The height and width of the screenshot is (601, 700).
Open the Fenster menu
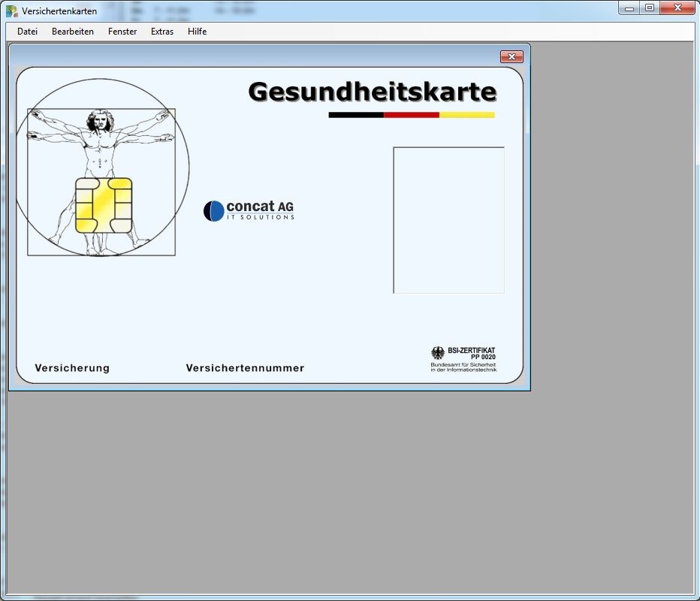122,32
